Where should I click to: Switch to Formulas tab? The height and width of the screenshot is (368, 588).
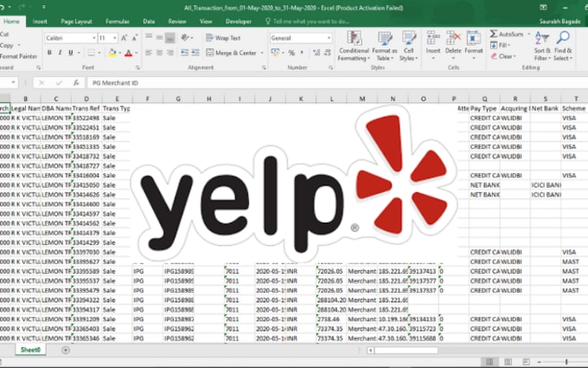[x=118, y=22]
